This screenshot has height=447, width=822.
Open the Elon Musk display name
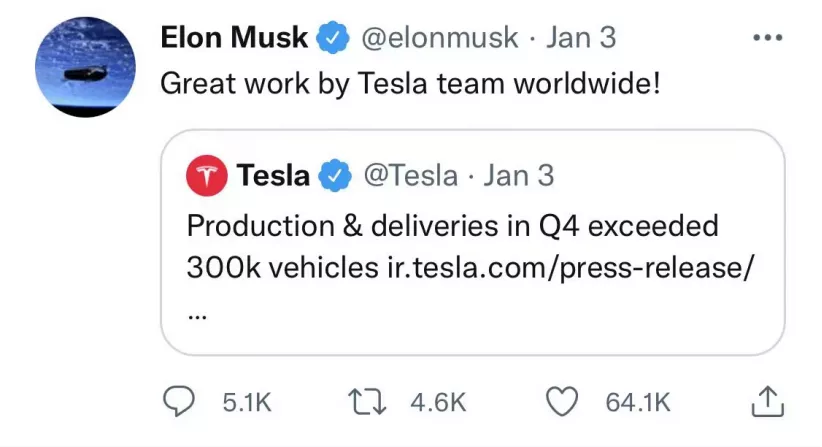coord(234,38)
